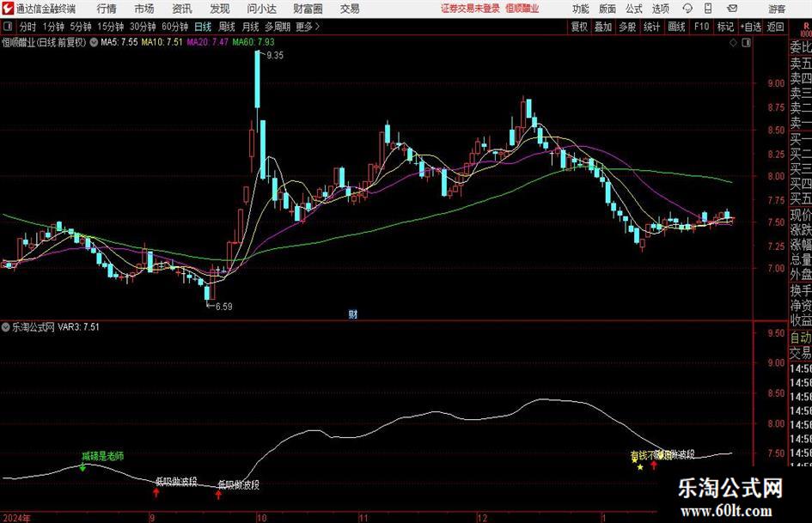This screenshot has width=812, height=523.
Task: Click 2024年 on the time axis
Action: [16, 518]
